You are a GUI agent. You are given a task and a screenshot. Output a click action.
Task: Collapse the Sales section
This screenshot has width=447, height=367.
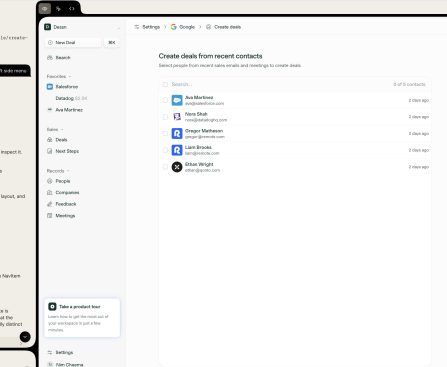[x=55, y=129]
